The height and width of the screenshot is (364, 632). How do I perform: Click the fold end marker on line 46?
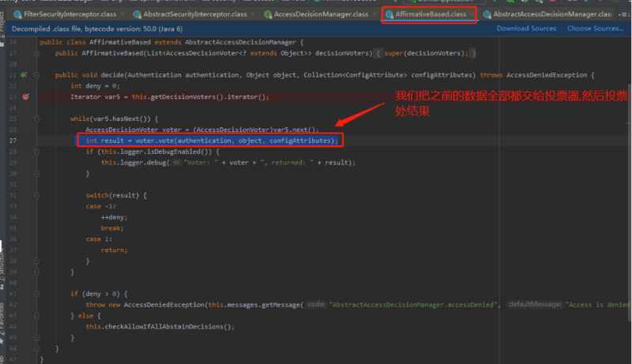coord(36,349)
